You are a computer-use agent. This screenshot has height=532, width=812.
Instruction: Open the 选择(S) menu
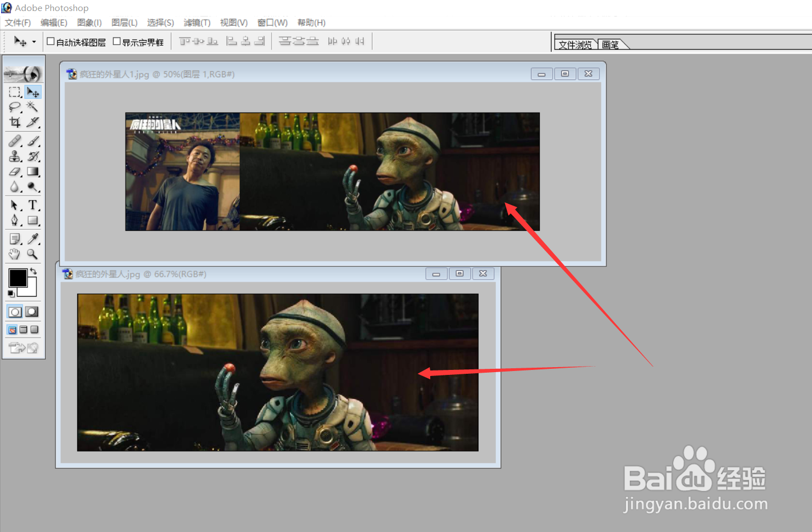pyautogui.click(x=160, y=23)
